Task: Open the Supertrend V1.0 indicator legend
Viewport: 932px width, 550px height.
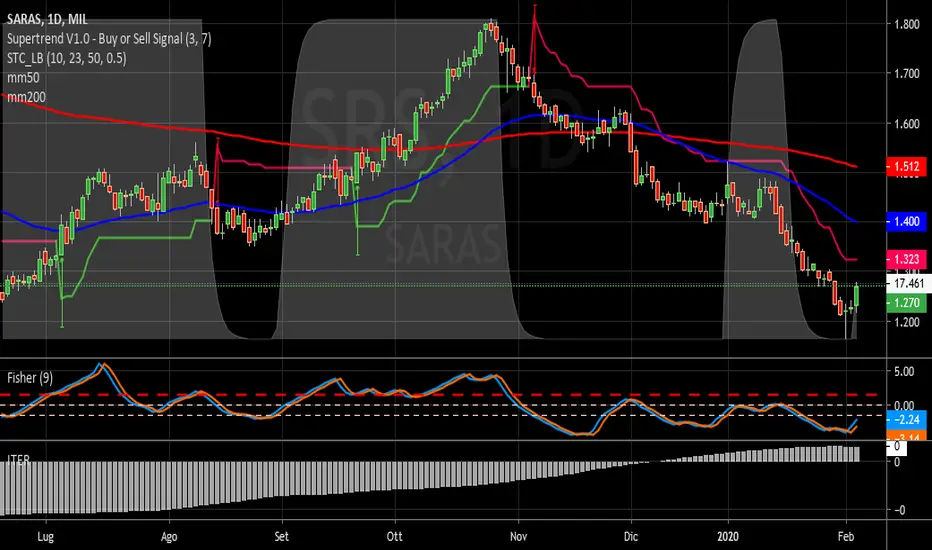Action: (x=109, y=39)
